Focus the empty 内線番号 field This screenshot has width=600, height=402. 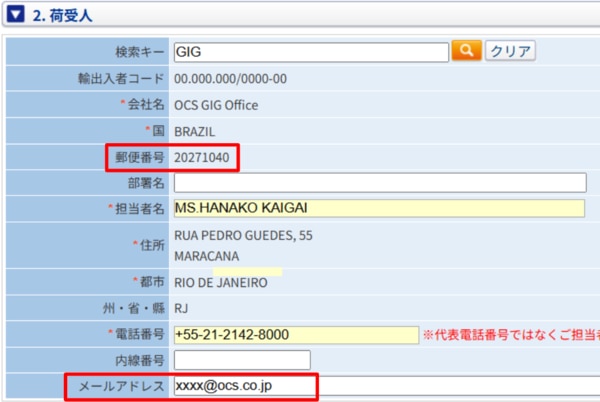point(242,360)
